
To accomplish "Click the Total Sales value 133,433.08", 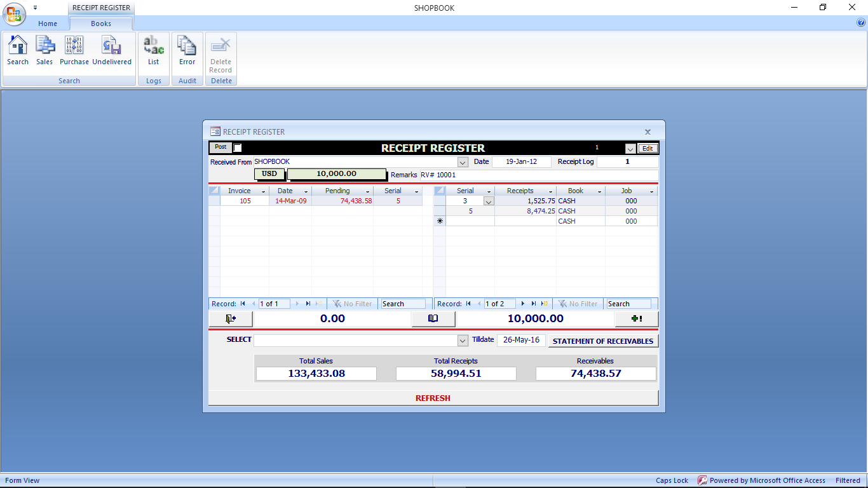I will click(x=316, y=374).
